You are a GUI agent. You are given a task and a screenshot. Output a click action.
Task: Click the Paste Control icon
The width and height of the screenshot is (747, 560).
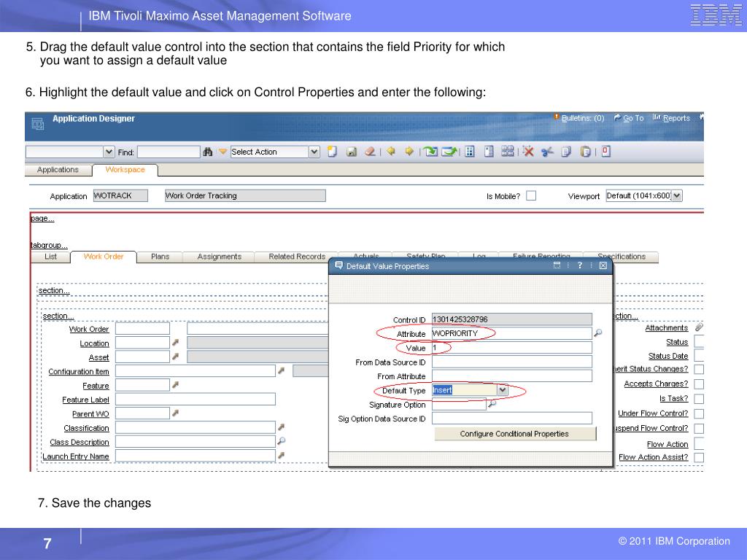coord(585,152)
